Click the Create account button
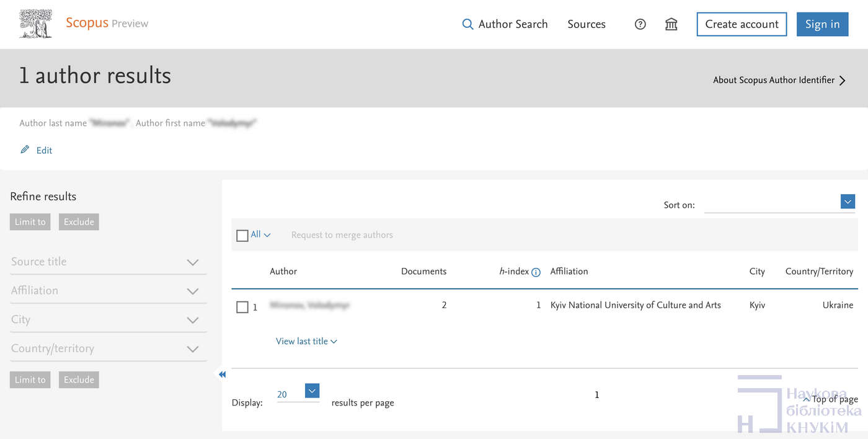Screen dimensions: 868x439 (742, 24)
